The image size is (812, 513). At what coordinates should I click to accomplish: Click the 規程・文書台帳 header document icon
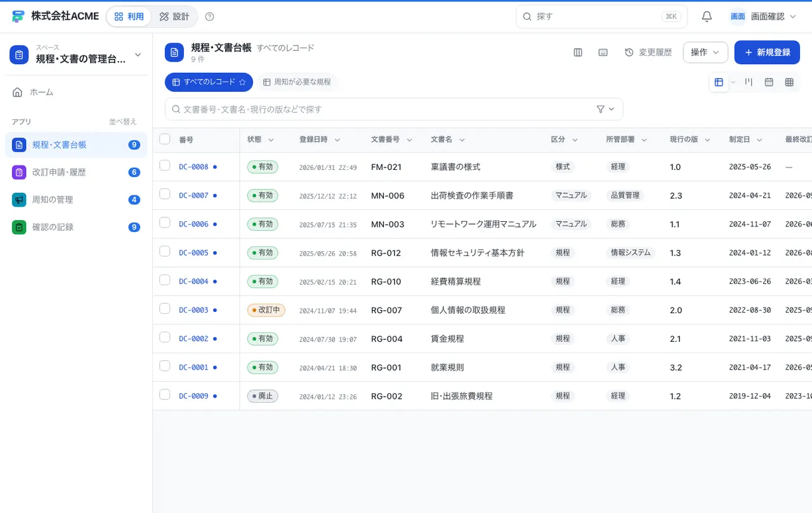click(174, 53)
